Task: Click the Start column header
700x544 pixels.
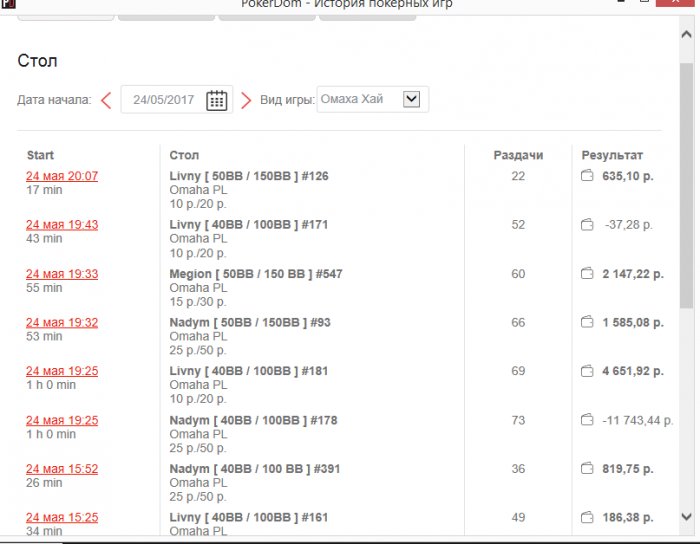Action: [x=40, y=155]
